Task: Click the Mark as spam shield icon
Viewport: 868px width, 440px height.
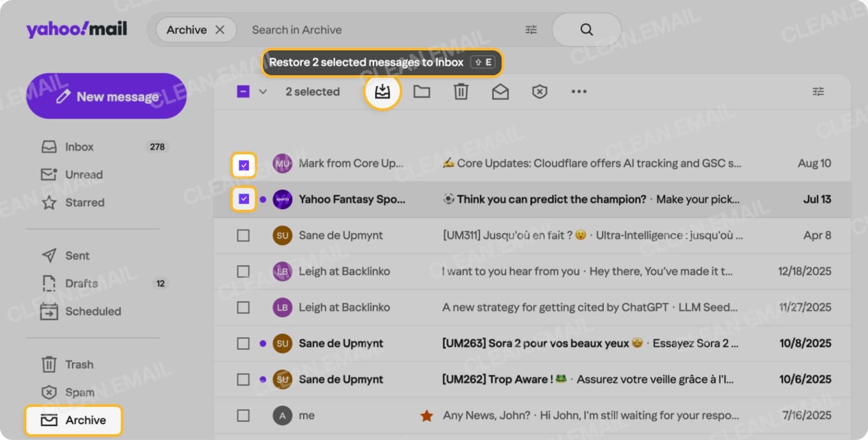Action: (x=540, y=92)
